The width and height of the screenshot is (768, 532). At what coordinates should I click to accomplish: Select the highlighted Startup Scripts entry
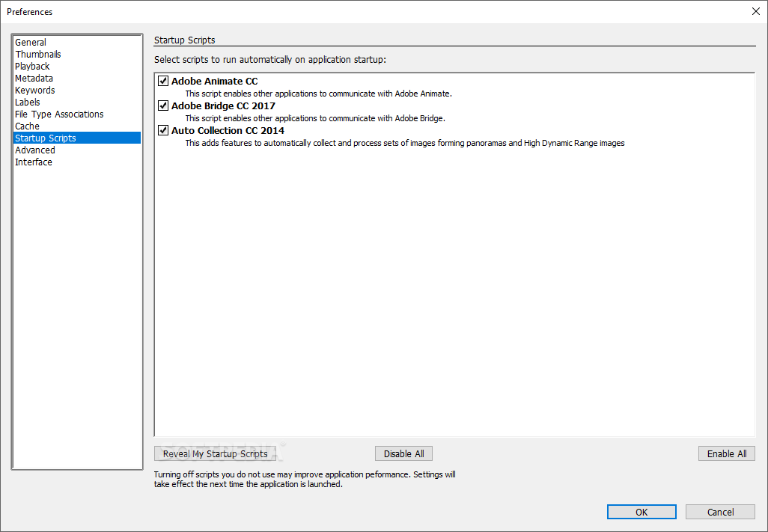tap(77, 138)
